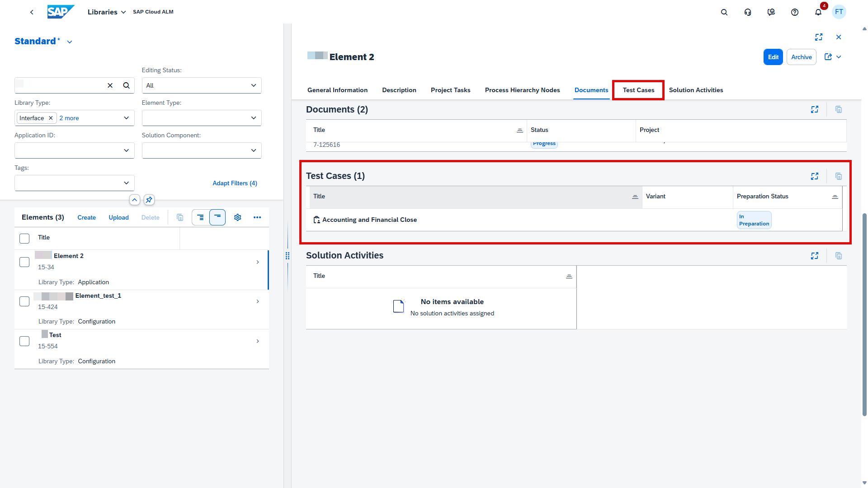Click the header search magnifier icon

(724, 12)
